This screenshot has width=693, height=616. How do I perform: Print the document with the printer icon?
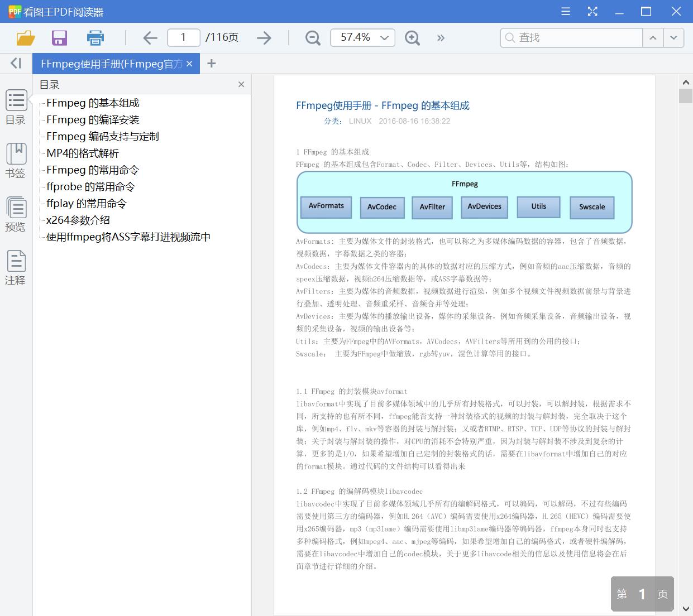tap(95, 38)
